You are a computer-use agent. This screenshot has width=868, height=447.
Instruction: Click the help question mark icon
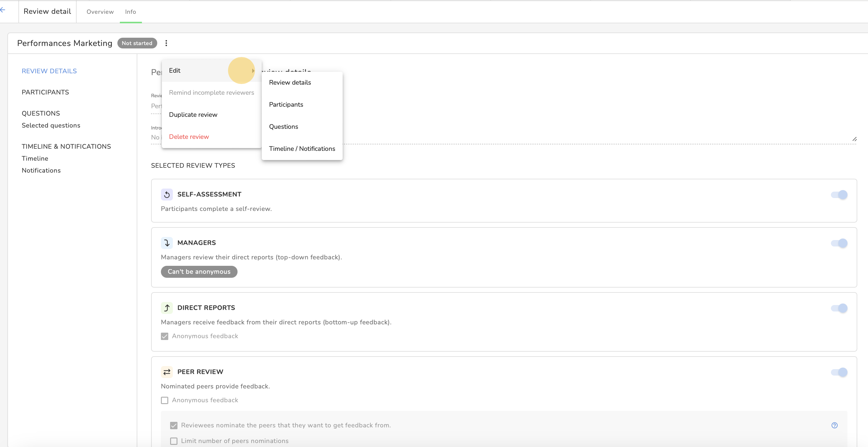point(834,426)
